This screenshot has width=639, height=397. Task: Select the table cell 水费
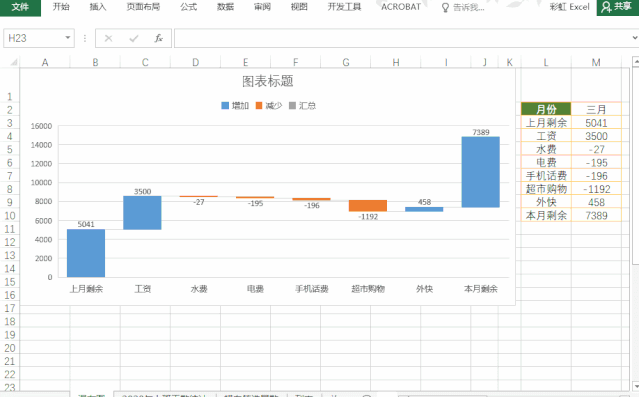[x=546, y=149]
